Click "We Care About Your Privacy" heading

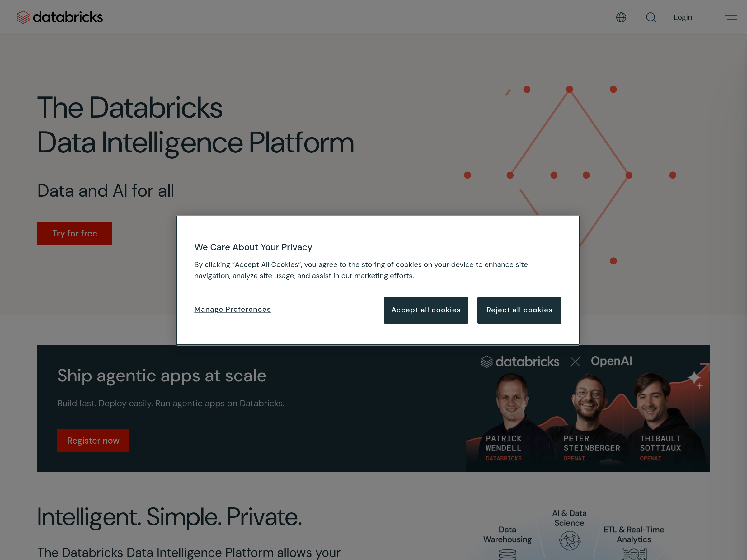tap(253, 247)
